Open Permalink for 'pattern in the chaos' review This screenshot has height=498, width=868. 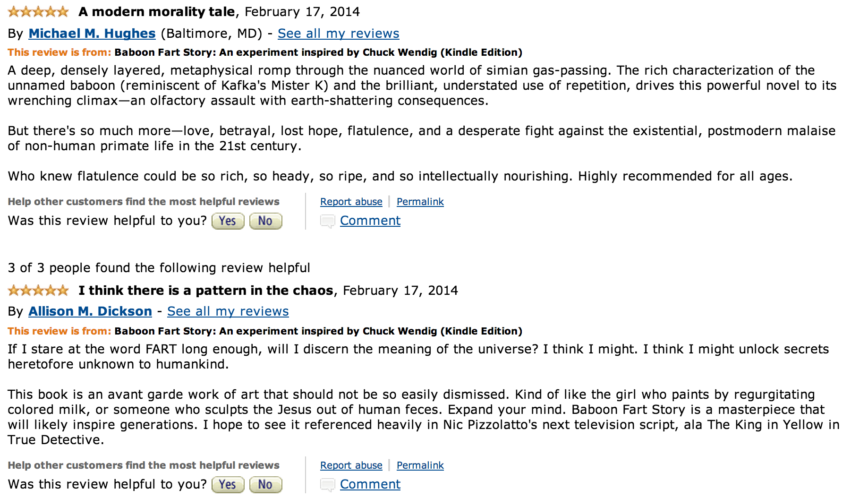[x=420, y=465]
